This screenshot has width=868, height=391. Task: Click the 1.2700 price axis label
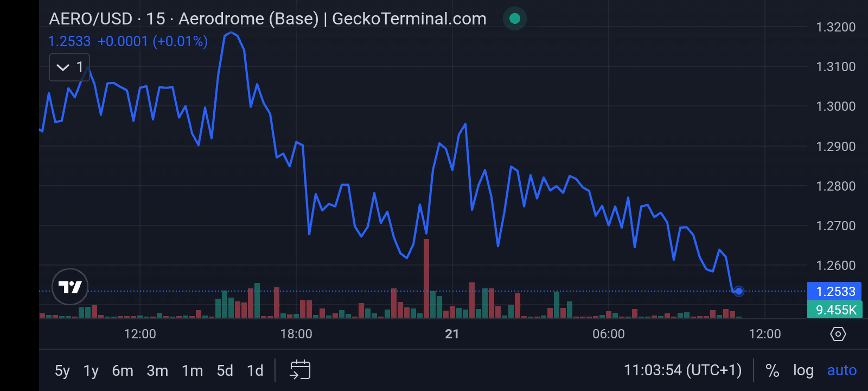pos(836,226)
